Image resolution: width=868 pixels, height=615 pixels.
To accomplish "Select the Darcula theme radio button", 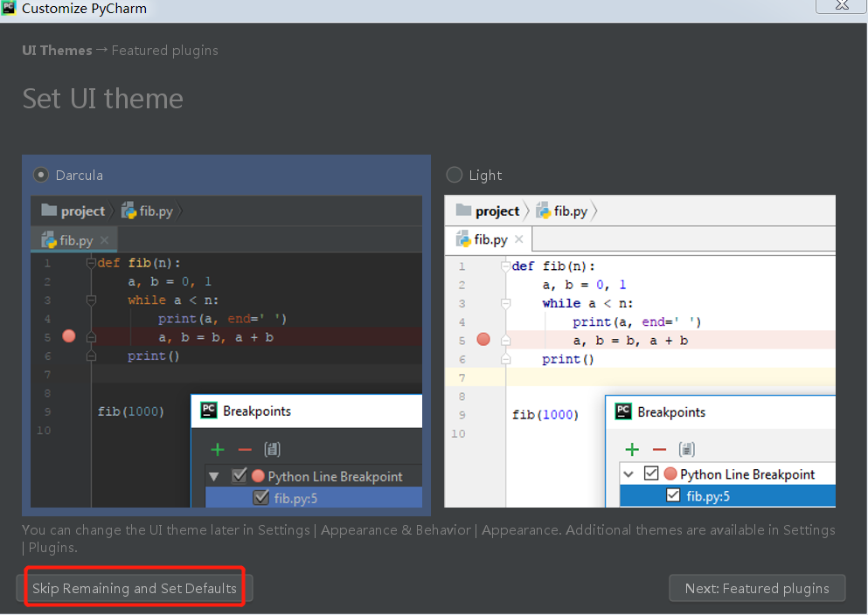I will [41, 176].
